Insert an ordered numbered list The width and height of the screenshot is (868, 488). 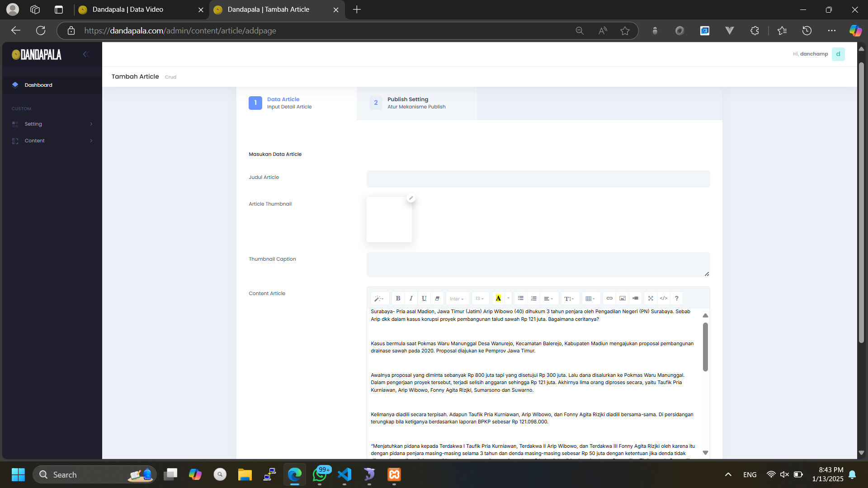pyautogui.click(x=534, y=299)
